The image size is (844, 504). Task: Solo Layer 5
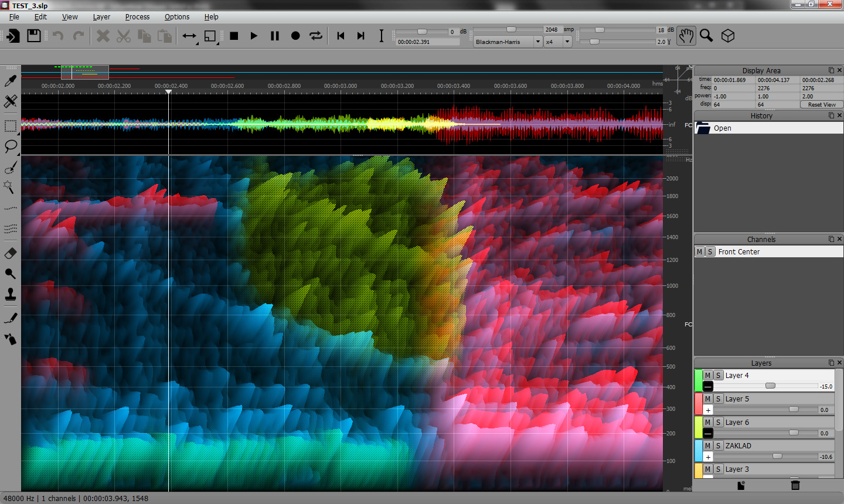pyautogui.click(x=718, y=399)
